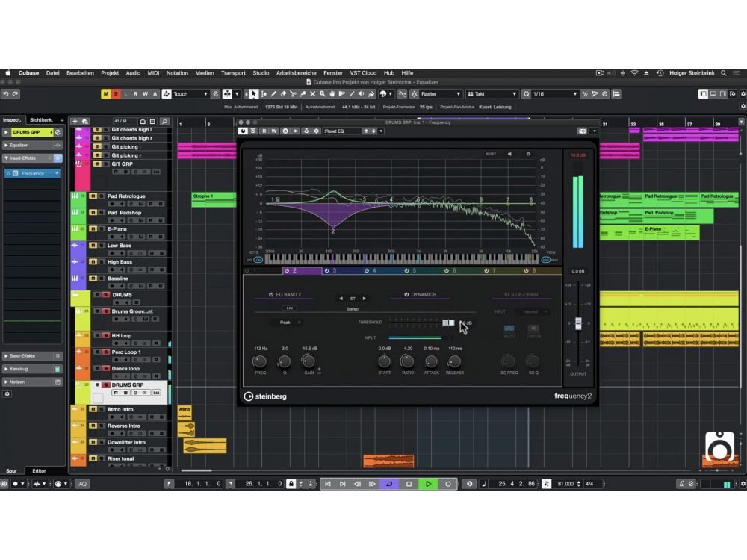
Task: Toggle the Cycle loop button
Action: coord(389,484)
